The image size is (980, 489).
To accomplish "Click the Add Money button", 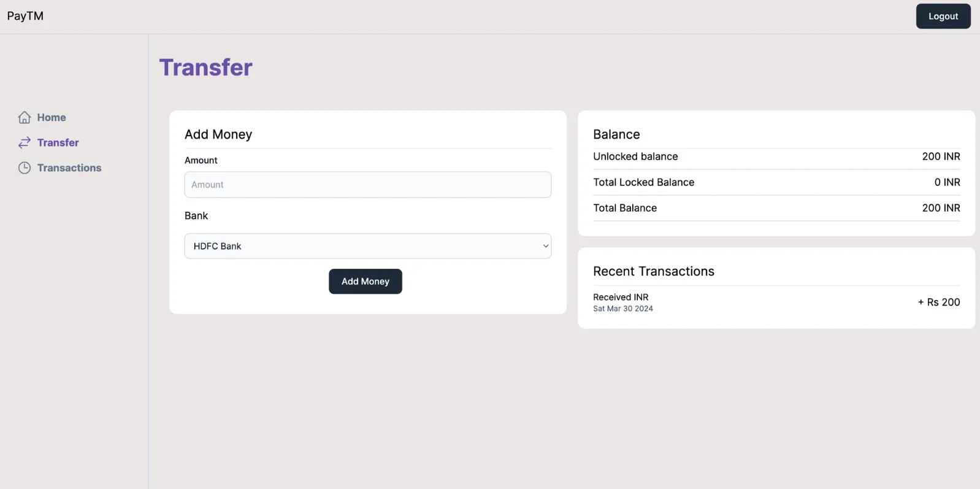I will pos(366,282).
